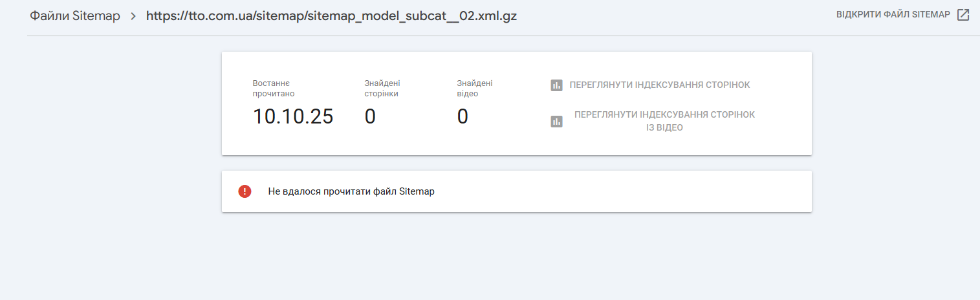Viewport: 980px width, 300px height.
Task: Click the blank background below the error card
Action: tap(516, 259)
